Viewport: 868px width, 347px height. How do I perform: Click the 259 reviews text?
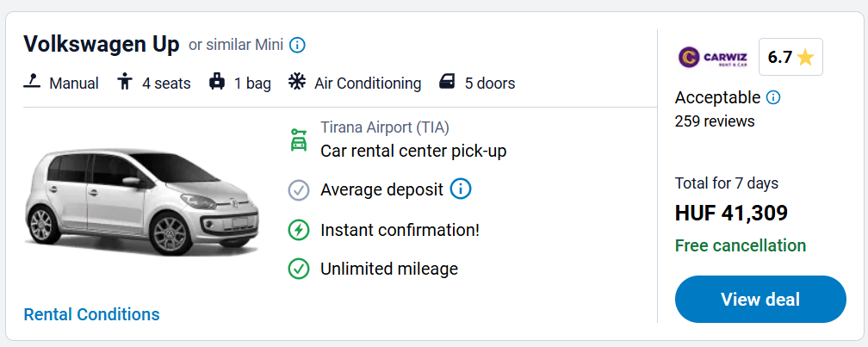click(x=715, y=121)
